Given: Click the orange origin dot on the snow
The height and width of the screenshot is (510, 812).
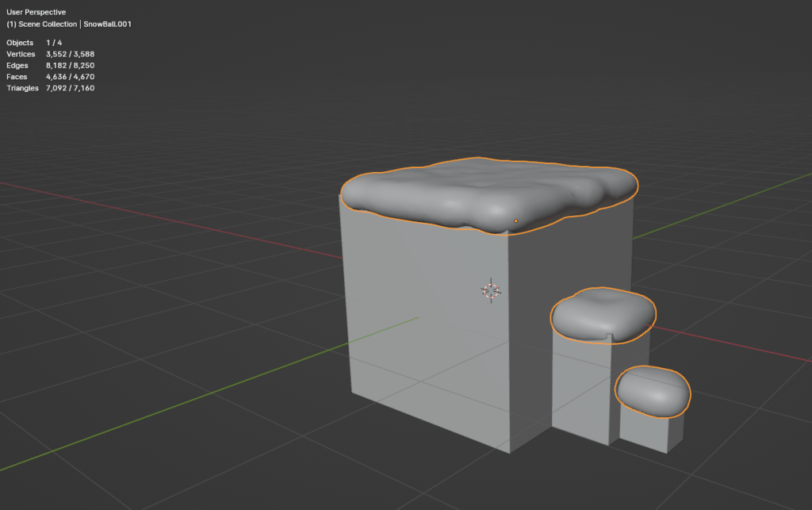Looking at the screenshot, I should (x=515, y=220).
